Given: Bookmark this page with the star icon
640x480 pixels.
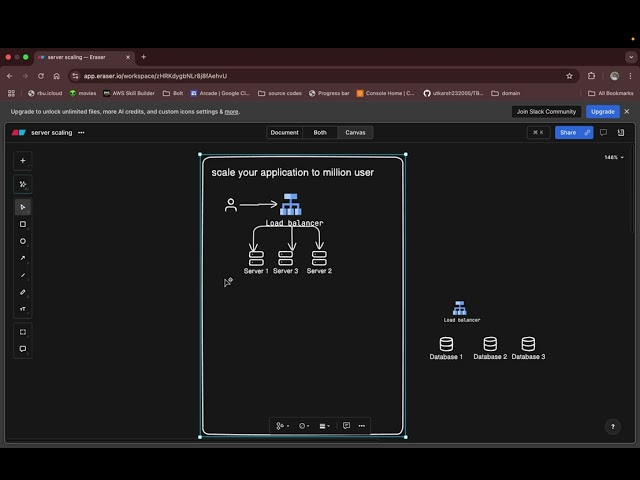Looking at the screenshot, I should point(569,76).
